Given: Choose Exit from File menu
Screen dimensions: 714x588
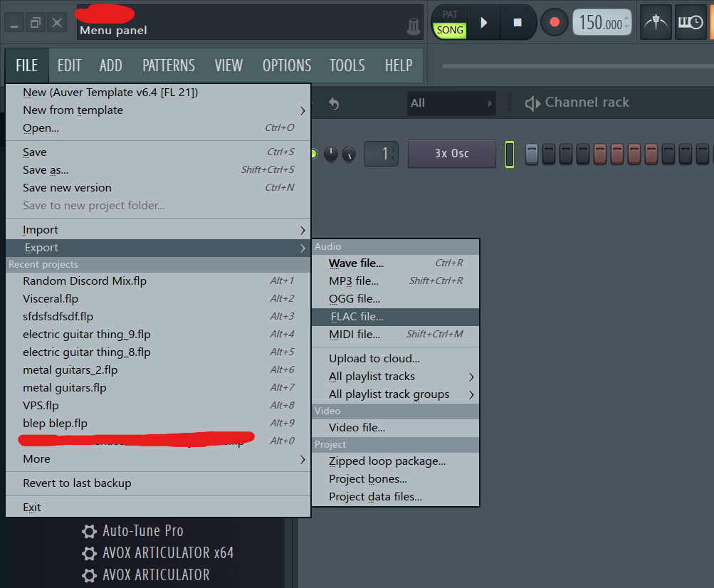Looking at the screenshot, I should click(x=159, y=508).
